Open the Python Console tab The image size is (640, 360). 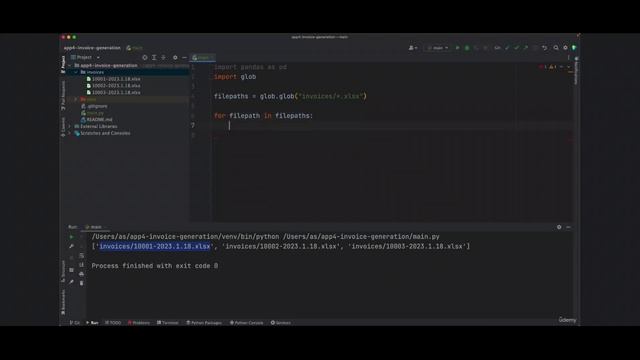(x=247, y=322)
